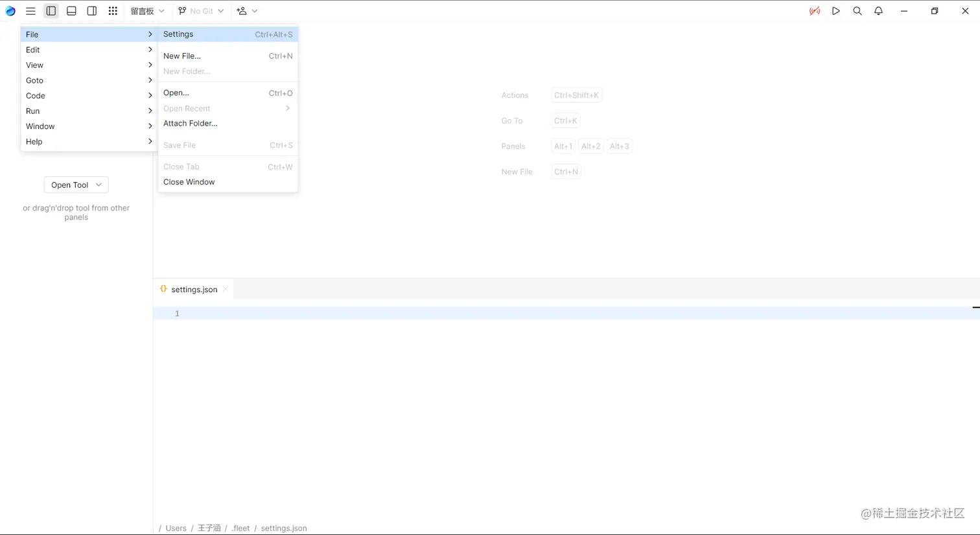Expand the Open Recent submenu arrow
Screen dimensions: 980x535
288,108
